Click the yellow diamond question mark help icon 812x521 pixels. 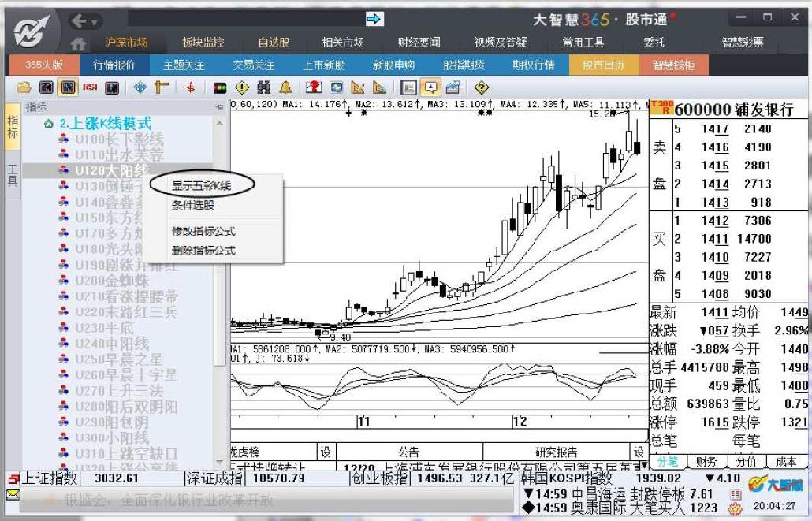tap(481, 87)
